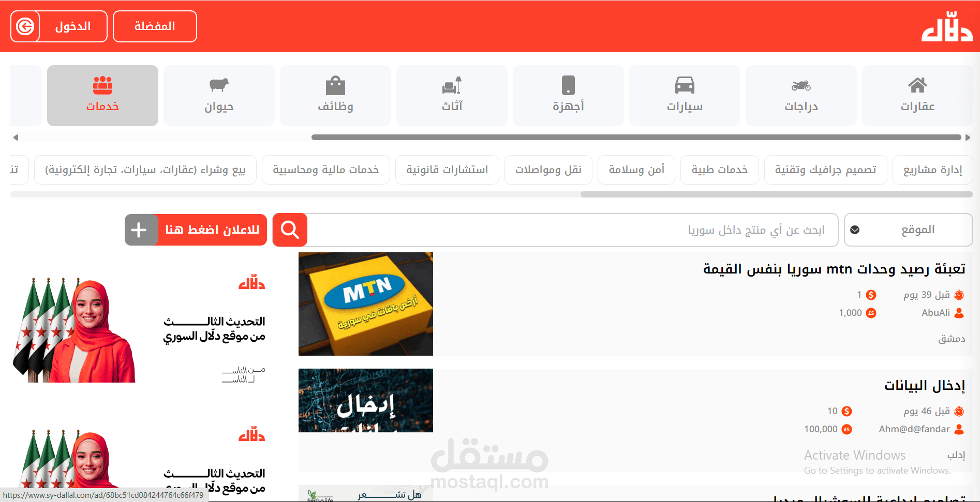Click the Syrian pound icon beside 1,000
The width and height of the screenshot is (980, 502).
coord(871,313)
